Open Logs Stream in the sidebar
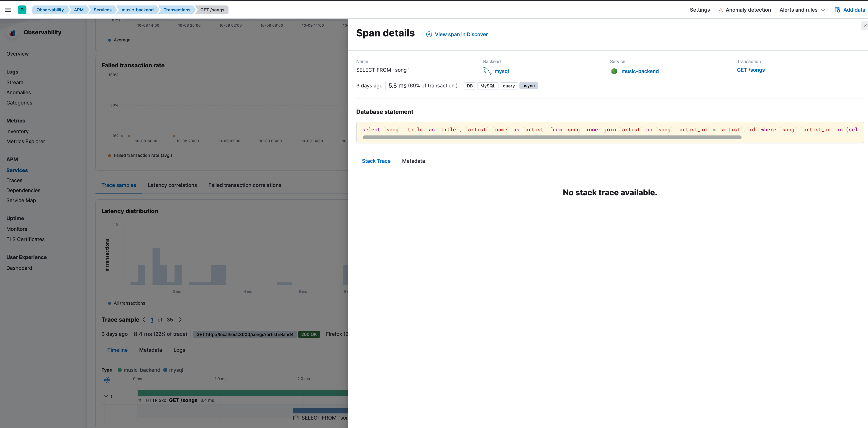Image resolution: width=868 pixels, height=428 pixels. tap(15, 82)
